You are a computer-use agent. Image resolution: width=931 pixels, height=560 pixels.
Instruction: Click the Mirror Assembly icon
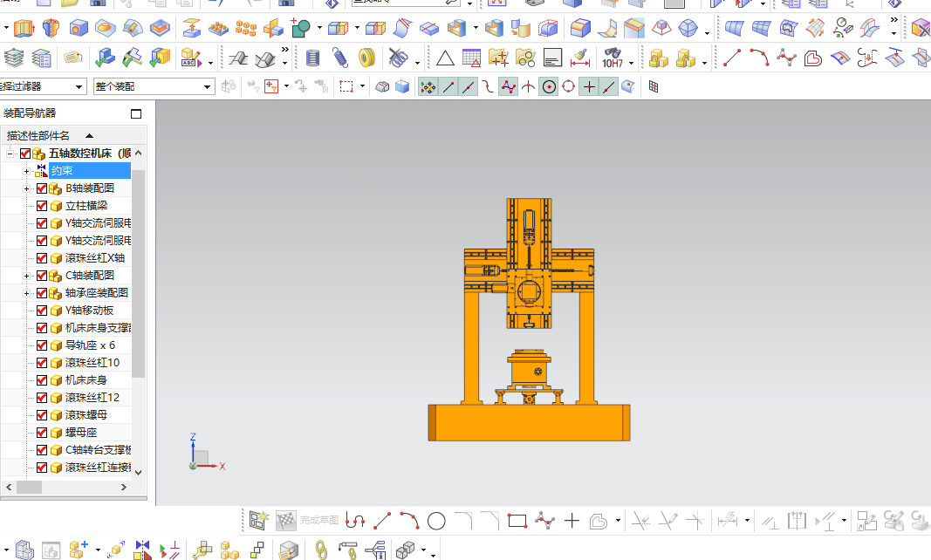click(x=142, y=550)
